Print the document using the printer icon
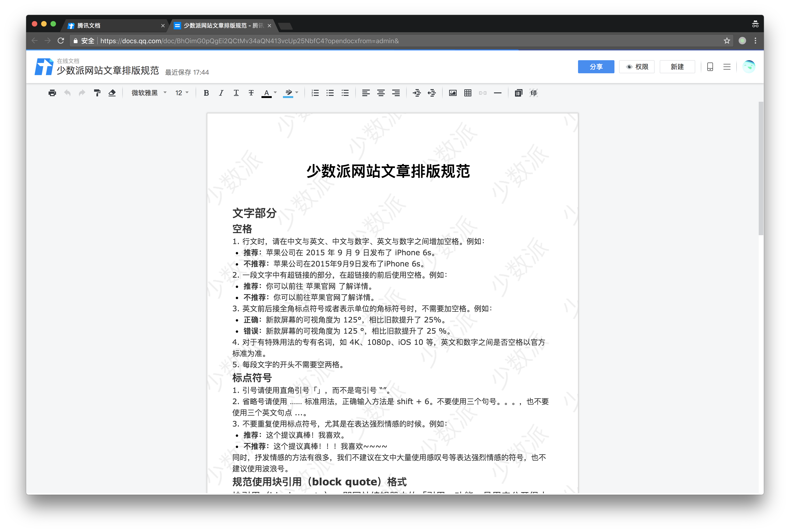The width and height of the screenshot is (790, 532). coord(52,93)
